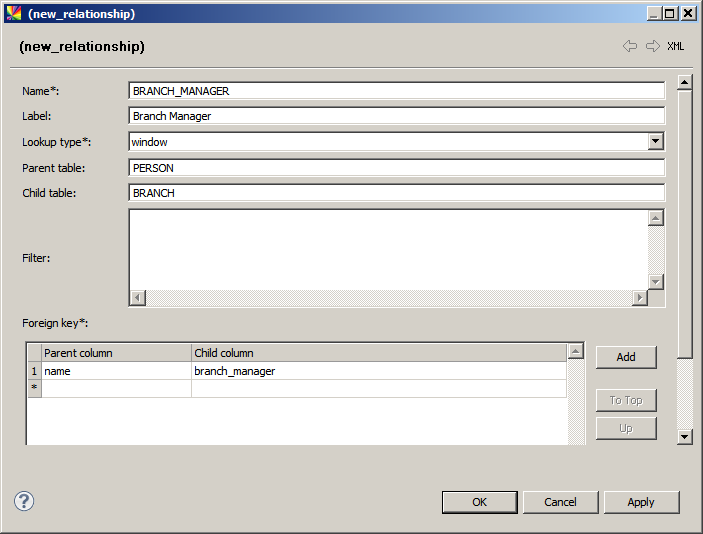Click the Label field with Branch Manager
This screenshot has height=534, width=703.
396,116
